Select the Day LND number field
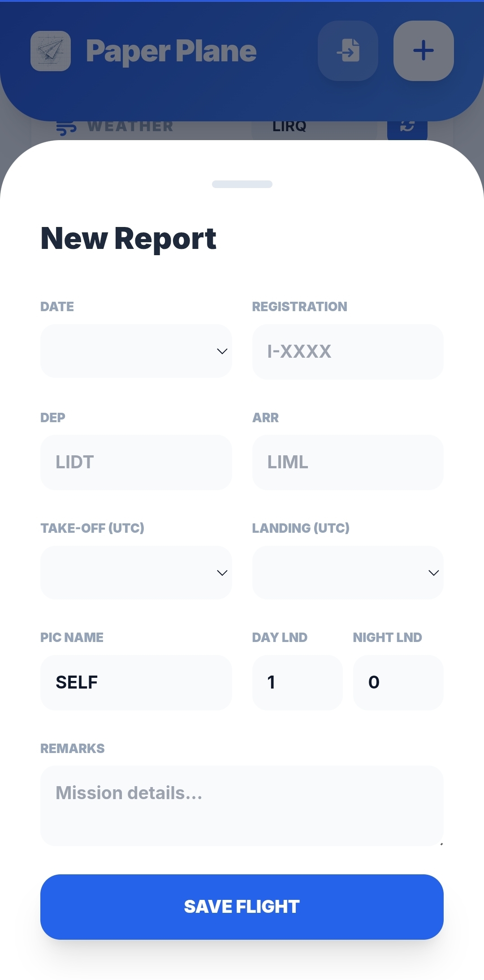This screenshot has height=980, width=484. pyautogui.click(x=297, y=682)
